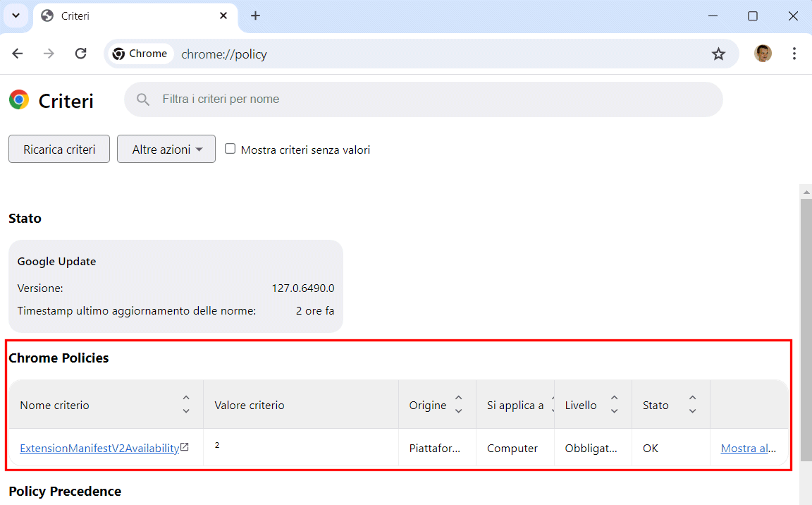Image resolution: width=812 pixels, height=505 pixels.
Task: Open external link icon beside ExtensionManifestV2Availability
Action: [x=185, y=447]
